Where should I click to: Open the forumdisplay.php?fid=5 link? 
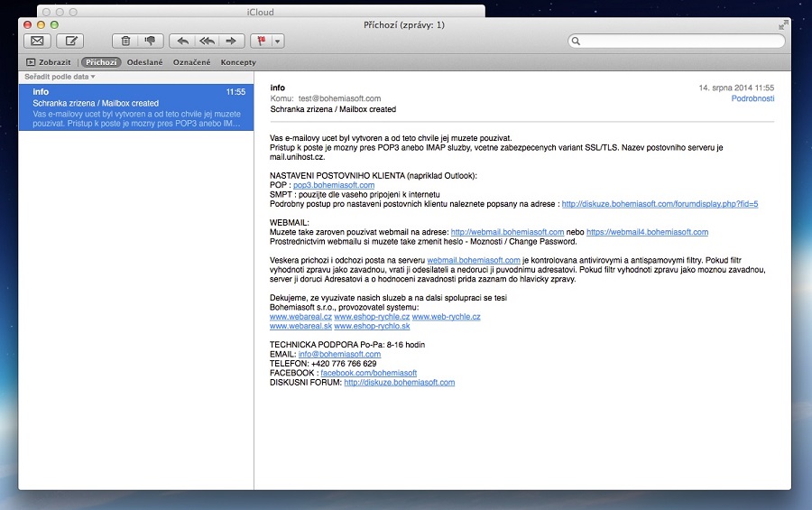point(660,204)
